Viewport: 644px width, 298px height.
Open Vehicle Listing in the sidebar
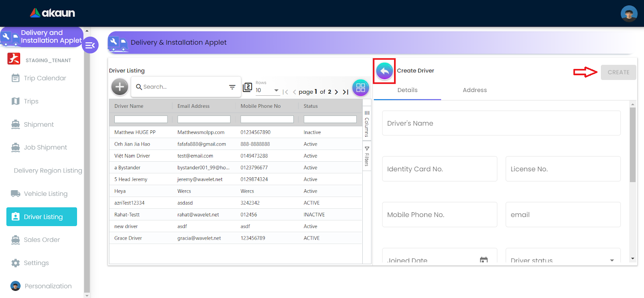pos(45,194)
